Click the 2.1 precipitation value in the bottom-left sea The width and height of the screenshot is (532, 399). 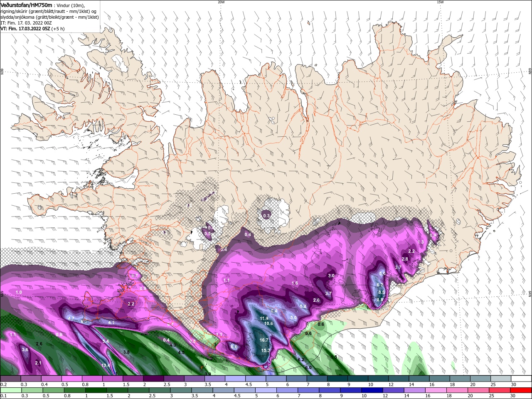click(x=38, y=363)
